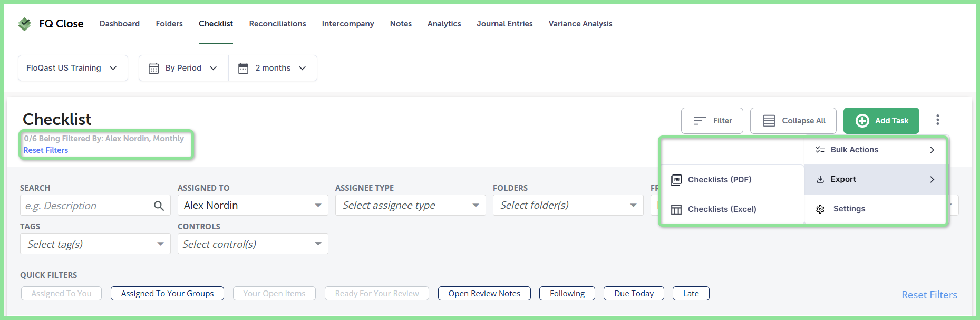Open the 2 months range dropdown
The image size is (980, 320).
coord(273,68)
